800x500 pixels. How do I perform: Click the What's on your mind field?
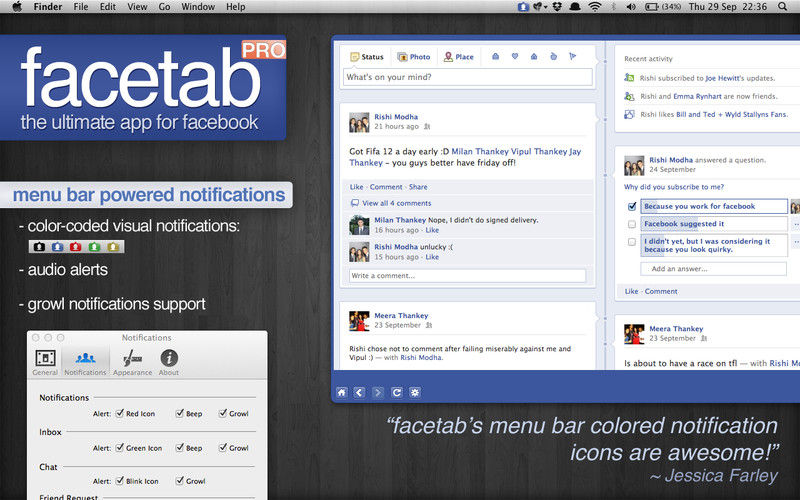pyautogui.click(x=468, y=77)
